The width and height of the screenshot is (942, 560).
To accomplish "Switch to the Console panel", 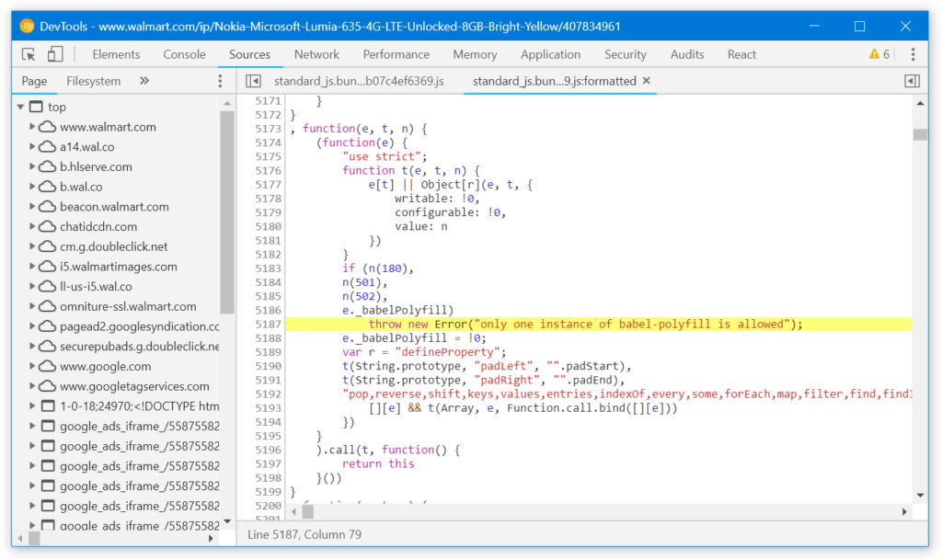I will (x=184, y=54).
